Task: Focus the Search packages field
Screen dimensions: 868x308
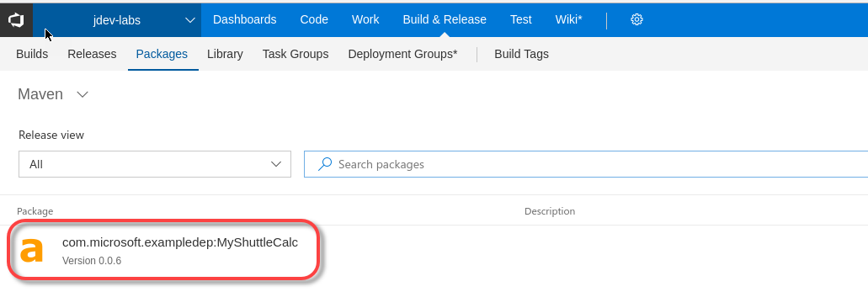Action: coord(586,164)
